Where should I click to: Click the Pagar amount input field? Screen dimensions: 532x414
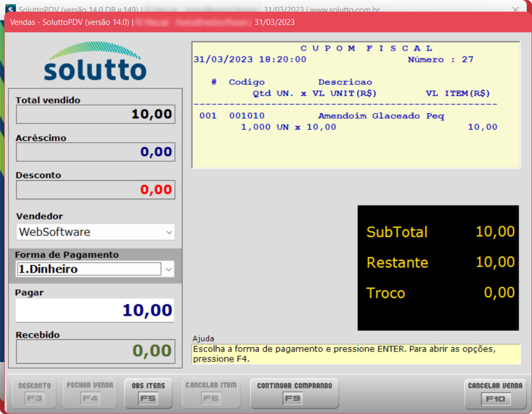pyautogui.click(x=95, y=310)
